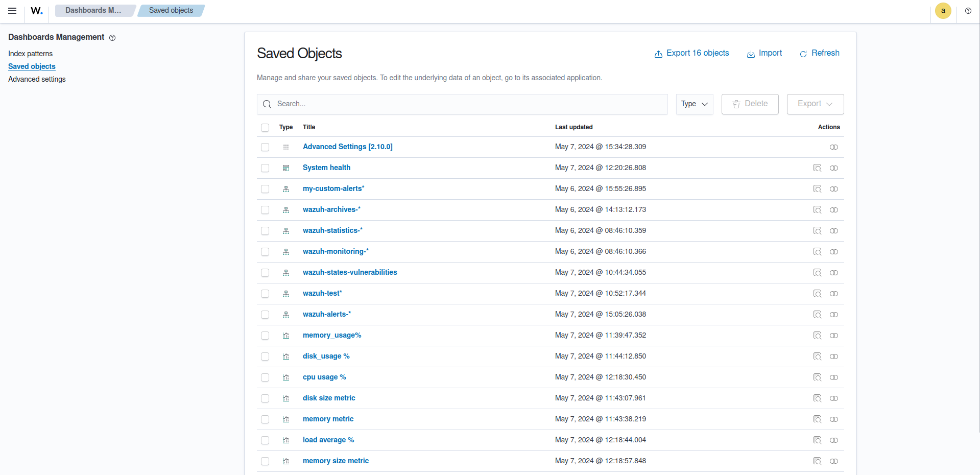Open the System health dashboard link
The image size is (980, 475).
pyautogui.click(x=326, y=168)
